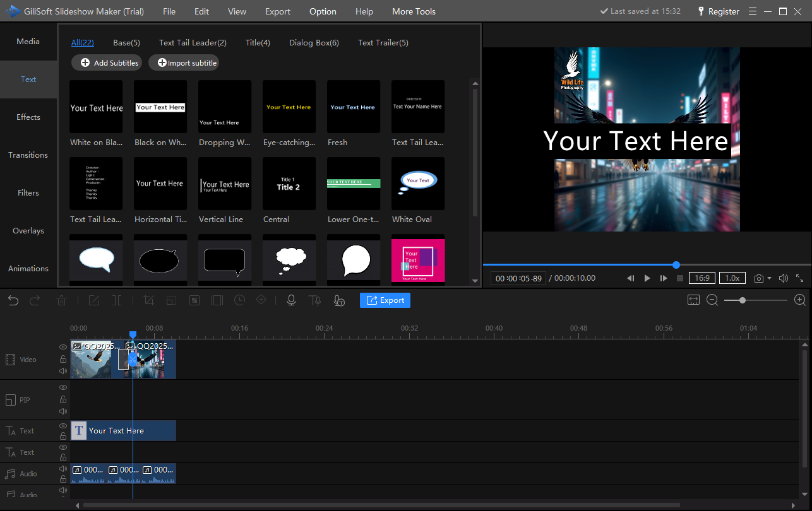Step to the next frame
This screenshot has height=511, width=812.
tap(664, 278)
